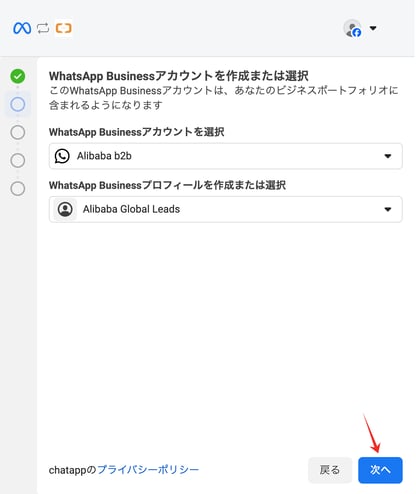Click the orange chatapp bracket logo

pos(63,28)
